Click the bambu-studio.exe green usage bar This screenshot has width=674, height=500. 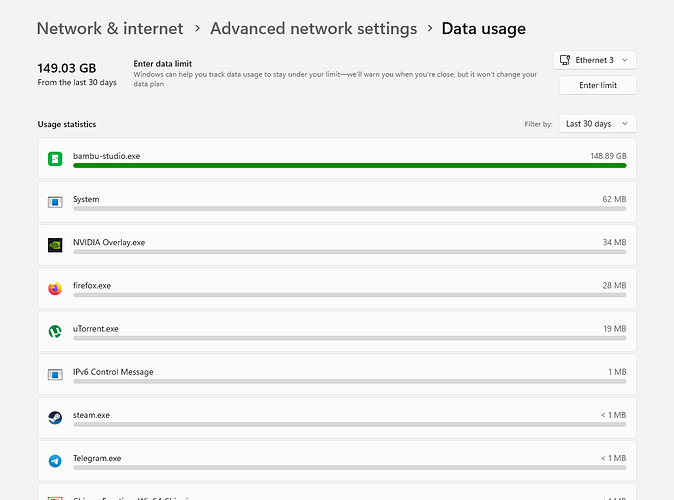[x=349, y=166]
